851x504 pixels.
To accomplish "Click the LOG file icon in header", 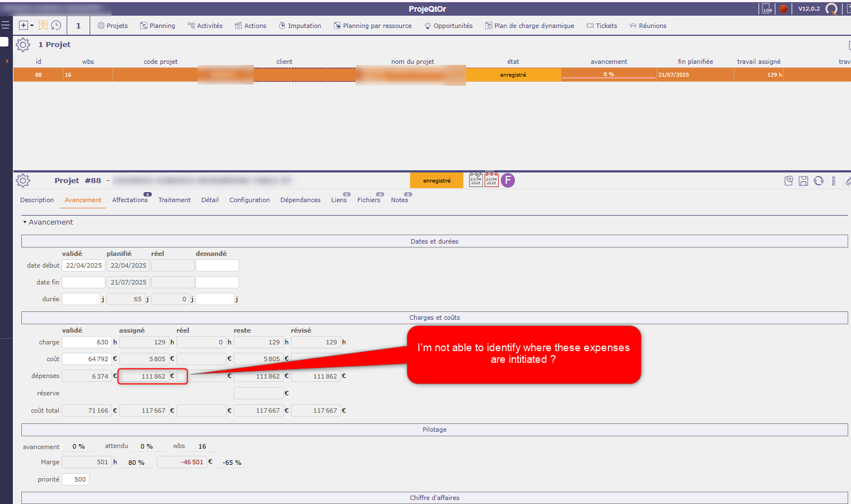I will coord(767,9).
